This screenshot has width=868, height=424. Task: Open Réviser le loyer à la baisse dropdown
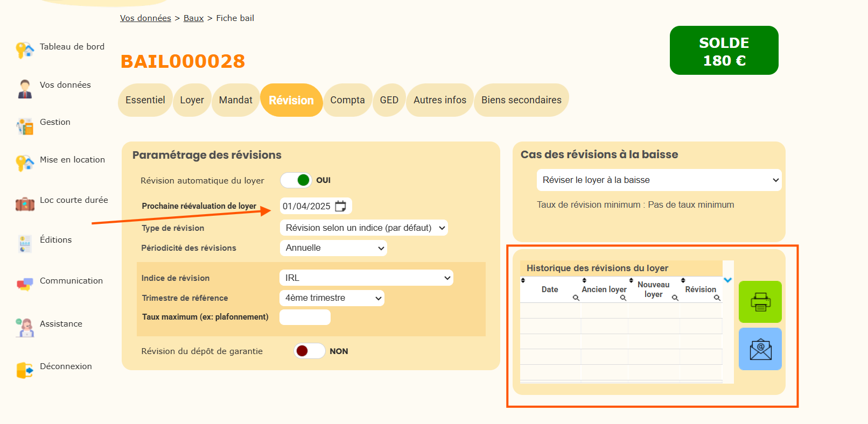[659, 180]
